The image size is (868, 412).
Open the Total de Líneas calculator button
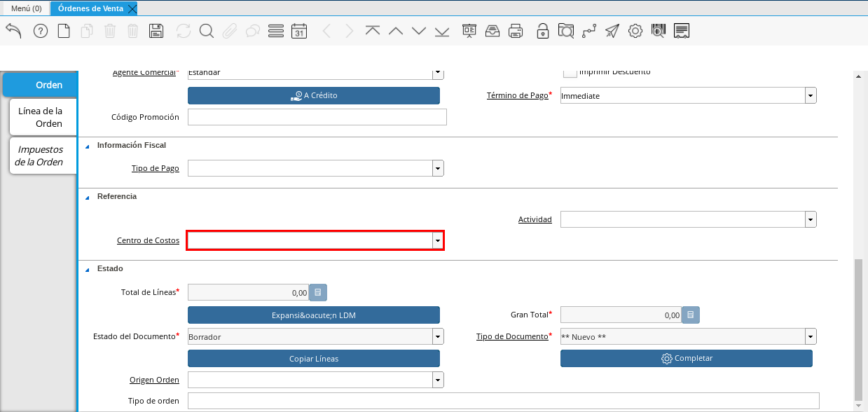tap(318, 293)
